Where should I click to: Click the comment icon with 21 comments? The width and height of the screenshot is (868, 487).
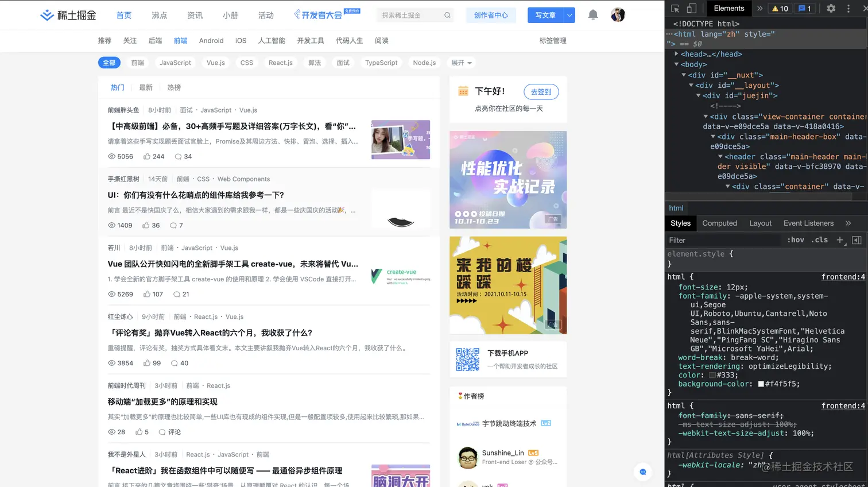pos(177,294)
